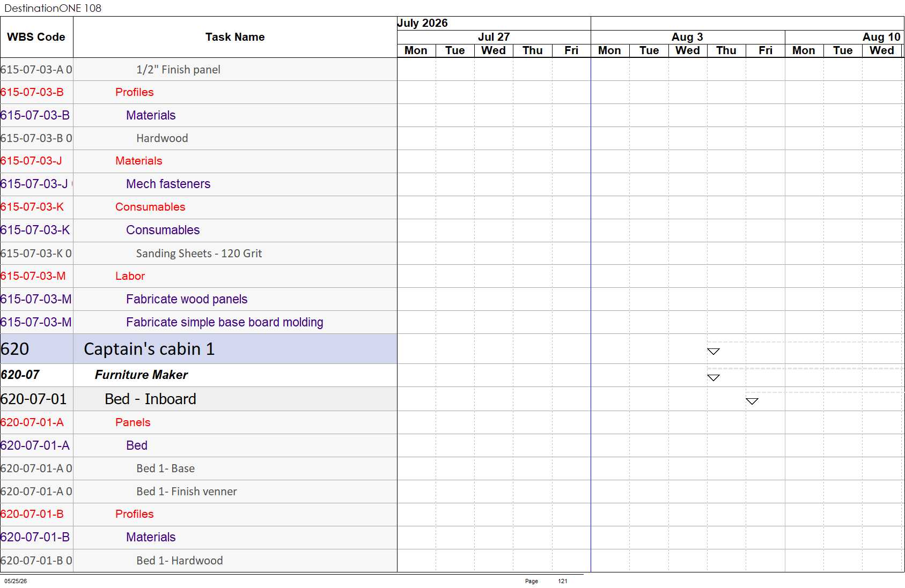The width and height of the screenshot is (905, 588).
Task: Click WBS code 620-07
Action: pos(20,375)
